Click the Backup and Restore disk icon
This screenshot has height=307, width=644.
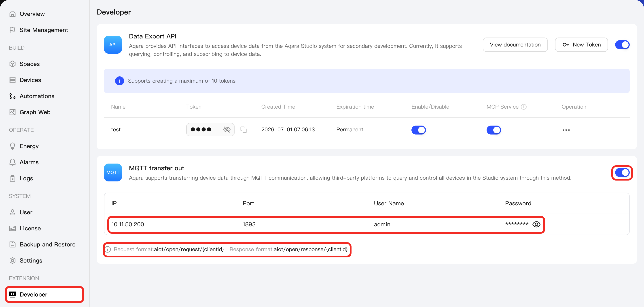13,244
